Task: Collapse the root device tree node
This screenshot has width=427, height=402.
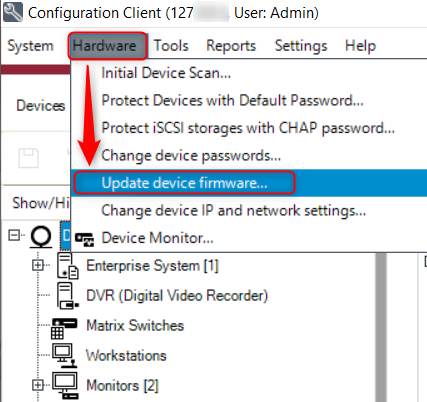Action: tap(14, 235)
